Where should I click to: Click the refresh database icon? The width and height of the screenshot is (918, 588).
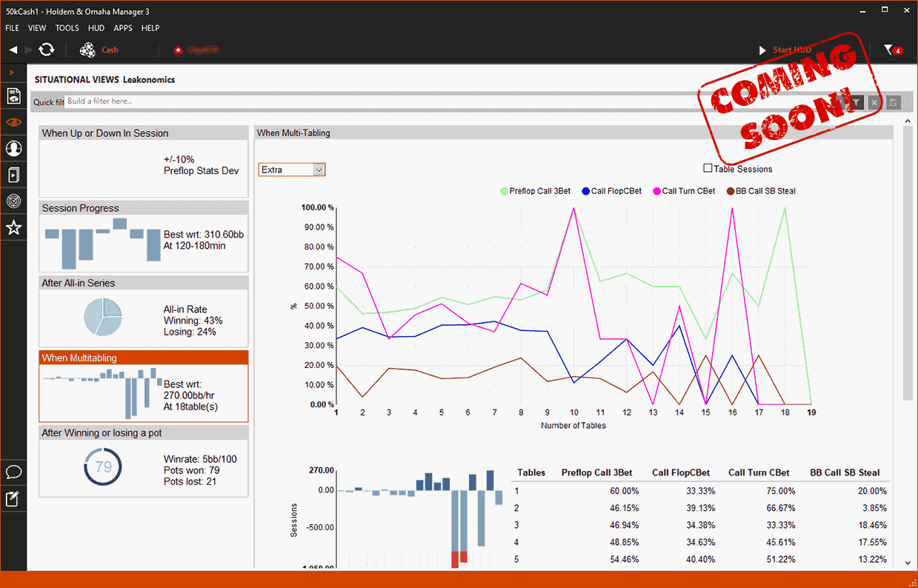(x=47, y=50)
